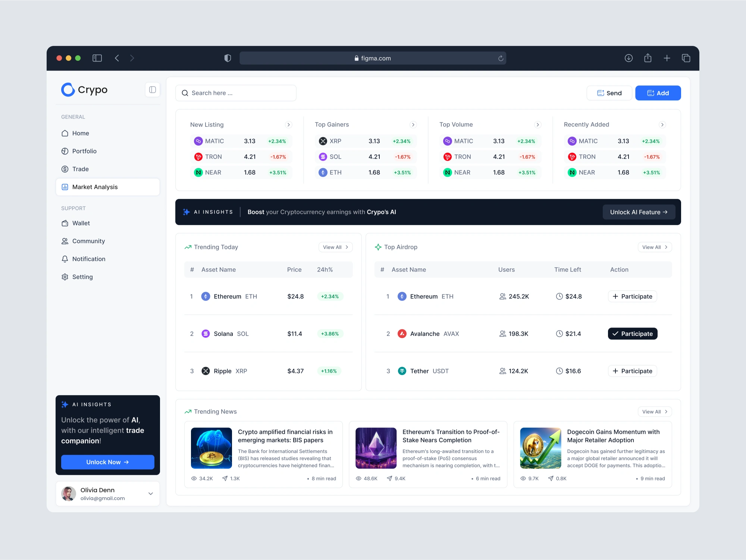Open the Dogecoin news thumbnail
Screen dimensions: 746x560
click(x=540, y=448)
